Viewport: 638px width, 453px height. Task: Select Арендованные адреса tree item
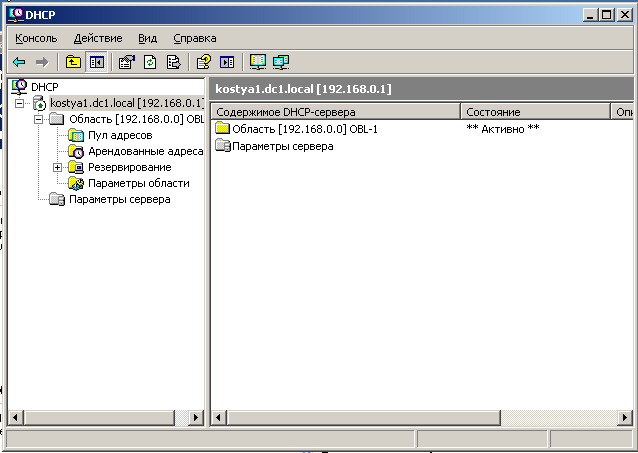tap(145, 151)
